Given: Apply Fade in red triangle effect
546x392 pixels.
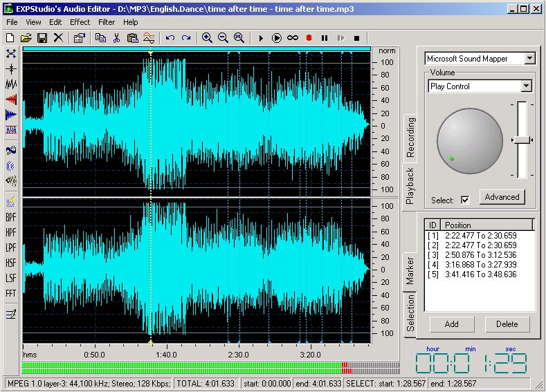Looking at the screenshot, I should coord(11,100).
